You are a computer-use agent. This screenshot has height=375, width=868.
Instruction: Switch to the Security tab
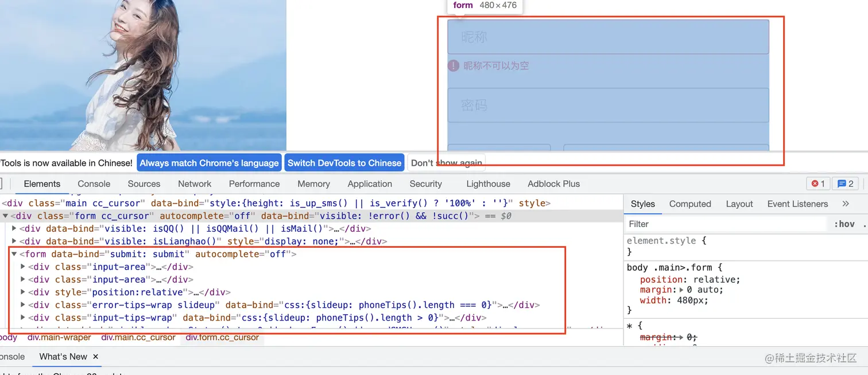point(426,184)
